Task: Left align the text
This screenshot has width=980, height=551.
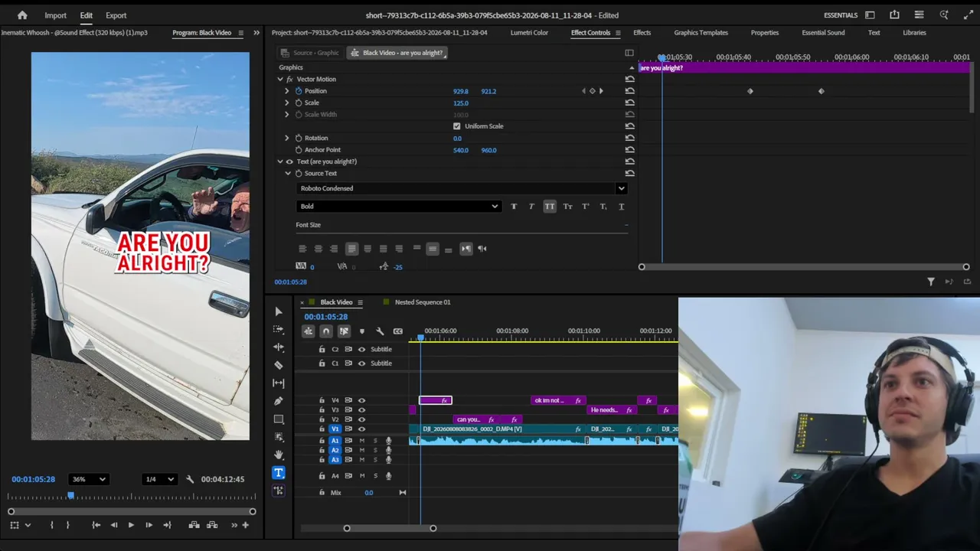Action: point(302,249)
